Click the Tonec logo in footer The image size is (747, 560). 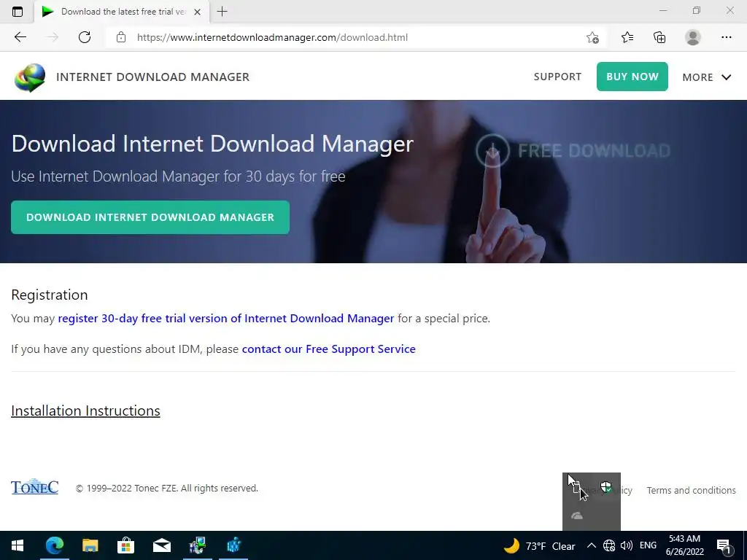pyautogui.click(x=35, y=486)
